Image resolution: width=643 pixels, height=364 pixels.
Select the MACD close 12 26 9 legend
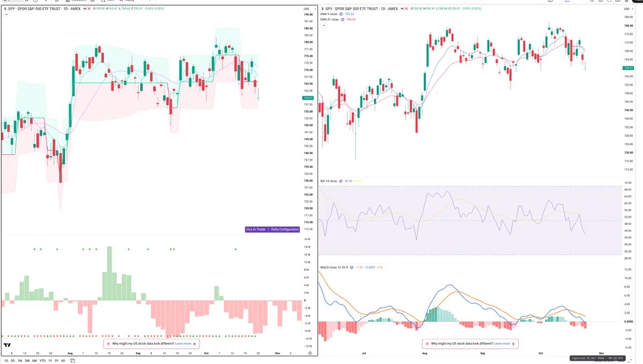coord(333,267)
